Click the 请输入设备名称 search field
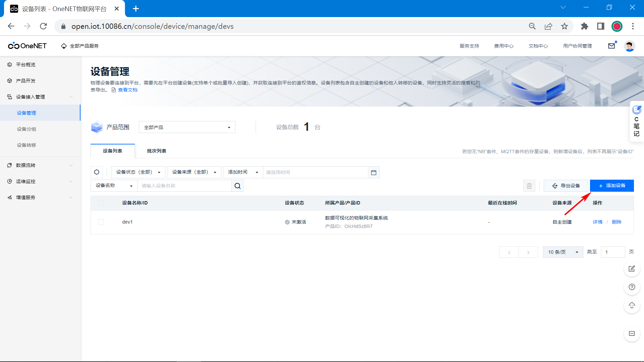Screen dimensions: 644x362 coord(184,186)
